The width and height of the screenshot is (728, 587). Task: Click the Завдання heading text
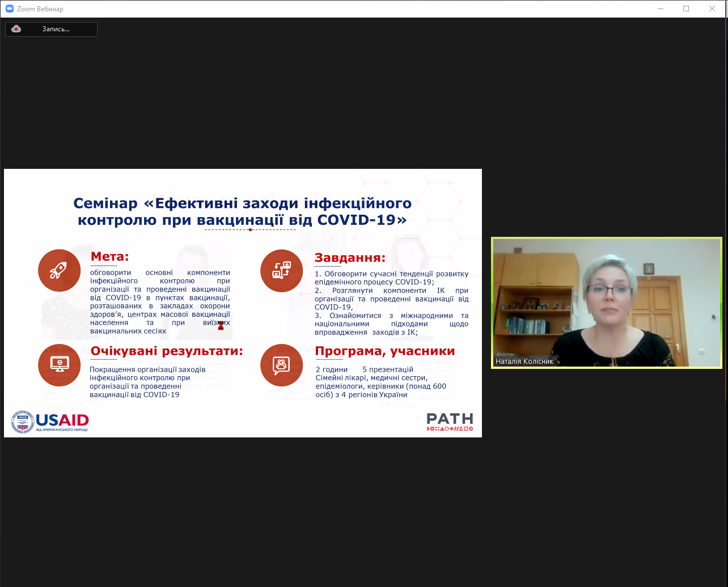point(350,258)
